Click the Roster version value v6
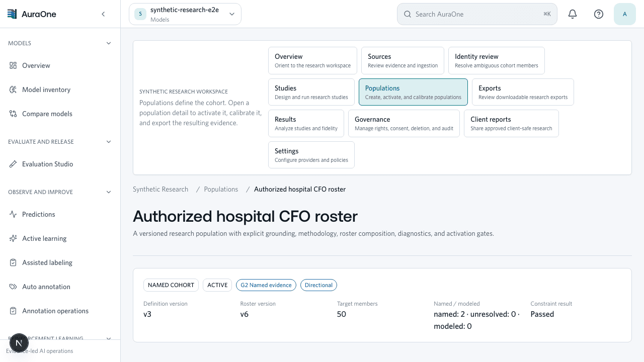Image resolution: width=644 pixels, height=362 pixels. (x=245, y=314)
